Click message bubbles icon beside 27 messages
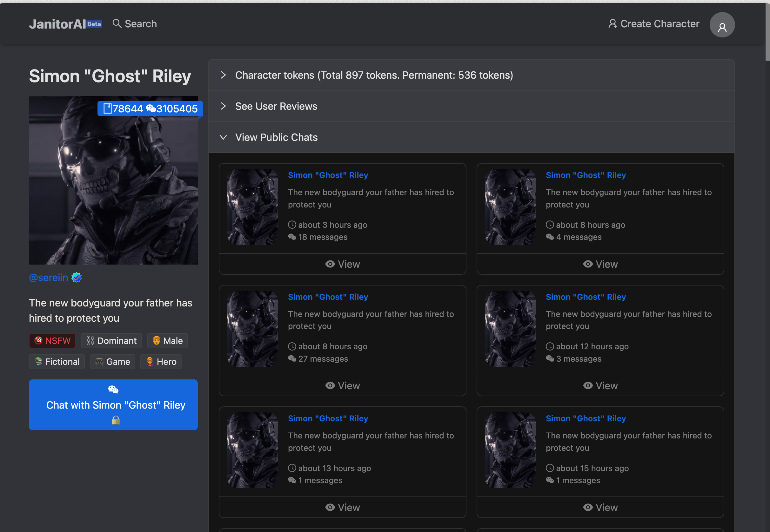The image size is (770, 532). 292,359
